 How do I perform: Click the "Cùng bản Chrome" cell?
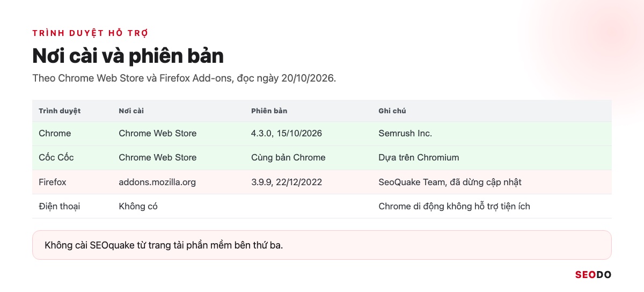[x=288, y=157]
